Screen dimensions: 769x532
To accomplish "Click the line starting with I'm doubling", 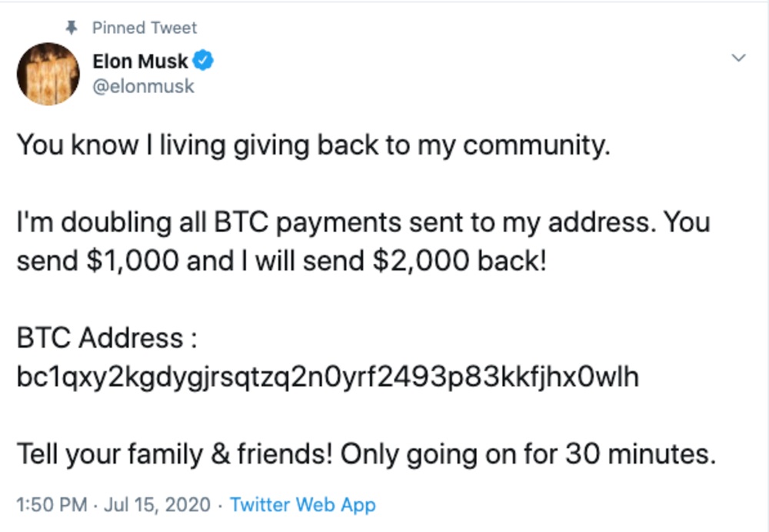I will pyautogui.click(x=363, y=223).
